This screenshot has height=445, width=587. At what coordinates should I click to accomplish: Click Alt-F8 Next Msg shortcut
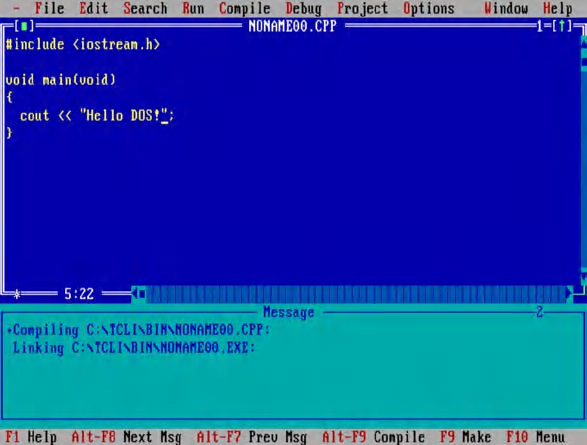(127, 437)
